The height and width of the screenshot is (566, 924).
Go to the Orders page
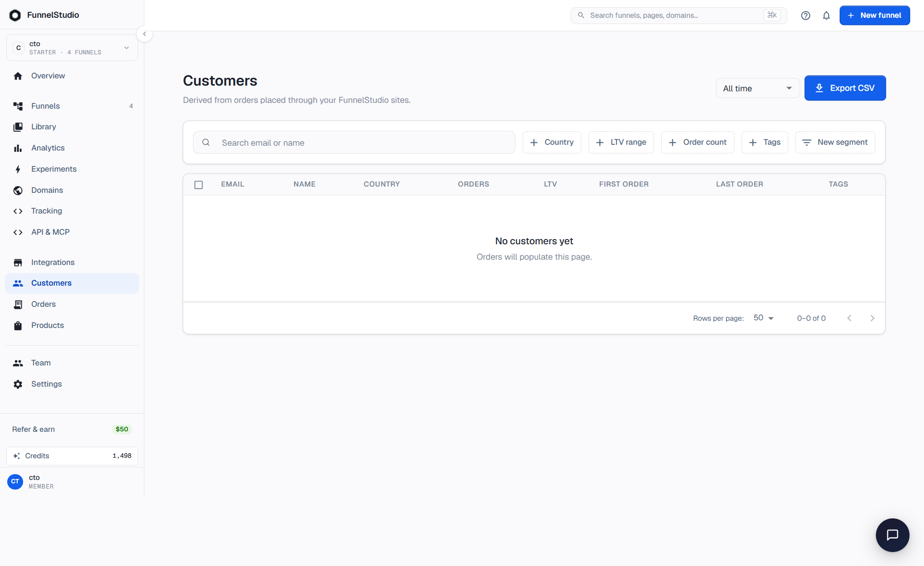click(72, 304)
